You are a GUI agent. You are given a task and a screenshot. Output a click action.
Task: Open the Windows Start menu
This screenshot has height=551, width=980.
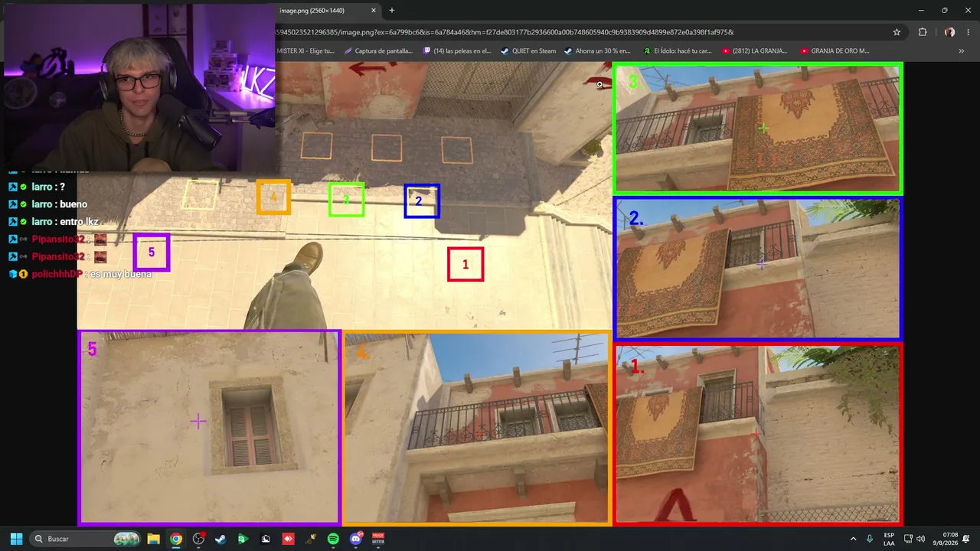(16, 539)
